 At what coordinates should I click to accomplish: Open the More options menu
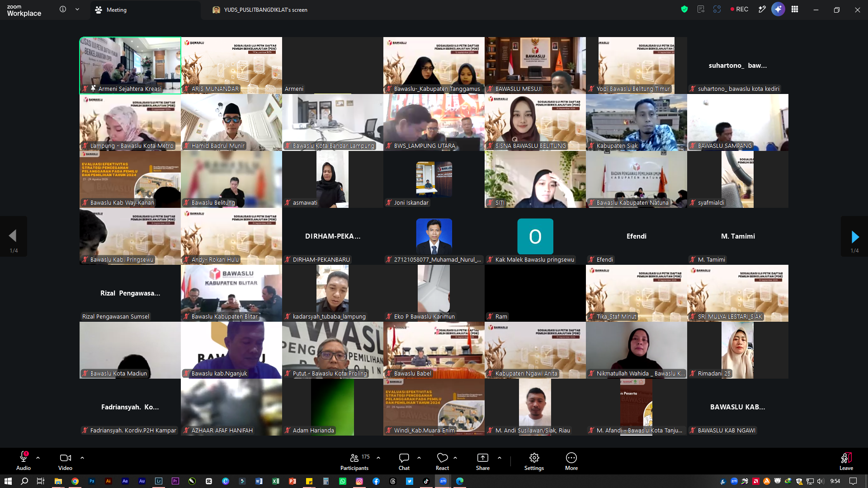(x=571, y=461)
